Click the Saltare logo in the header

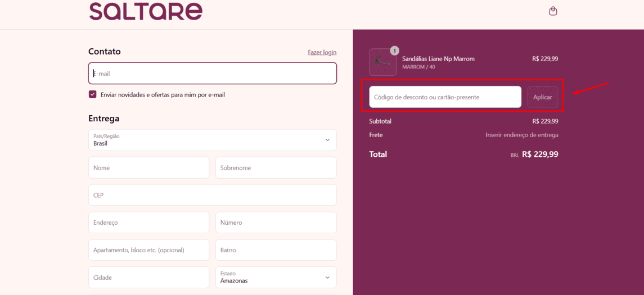tap(146, 11)
